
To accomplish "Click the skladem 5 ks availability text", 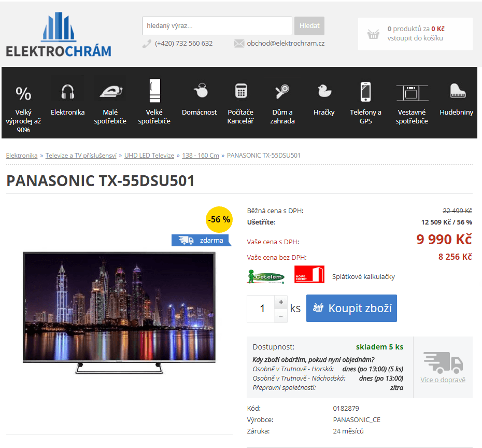I will [x=379, y=347].
